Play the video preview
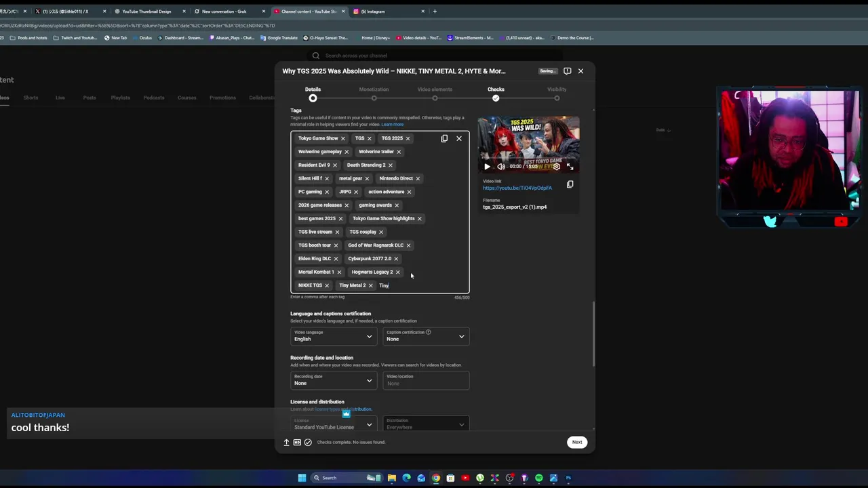Viewport: 868px width, 488px height. pyautogui.click(x=487, y=167)
